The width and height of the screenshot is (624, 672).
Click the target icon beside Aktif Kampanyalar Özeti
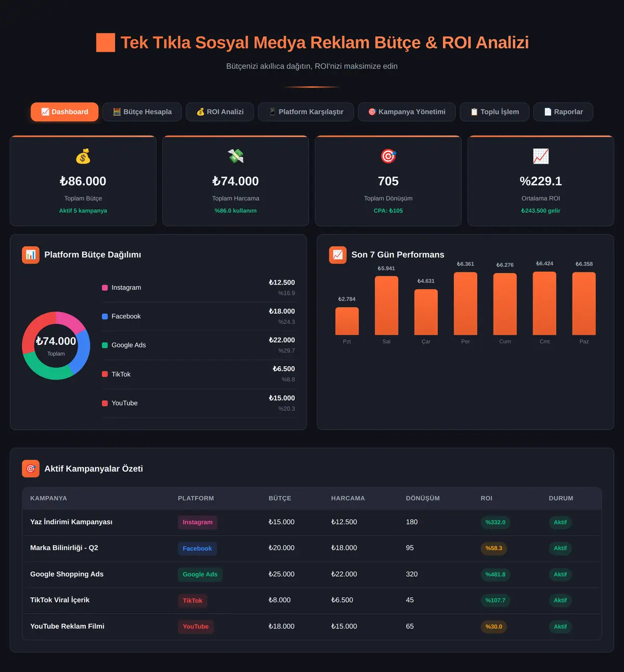(31, 469)
